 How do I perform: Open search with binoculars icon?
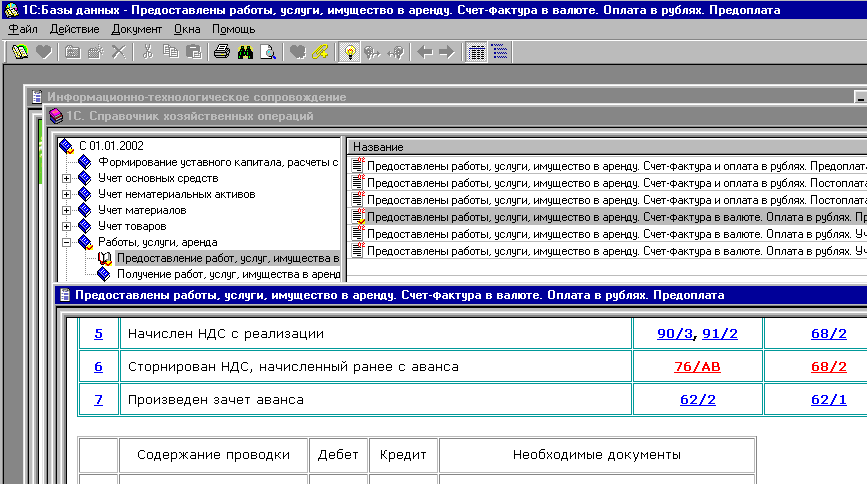245,52
